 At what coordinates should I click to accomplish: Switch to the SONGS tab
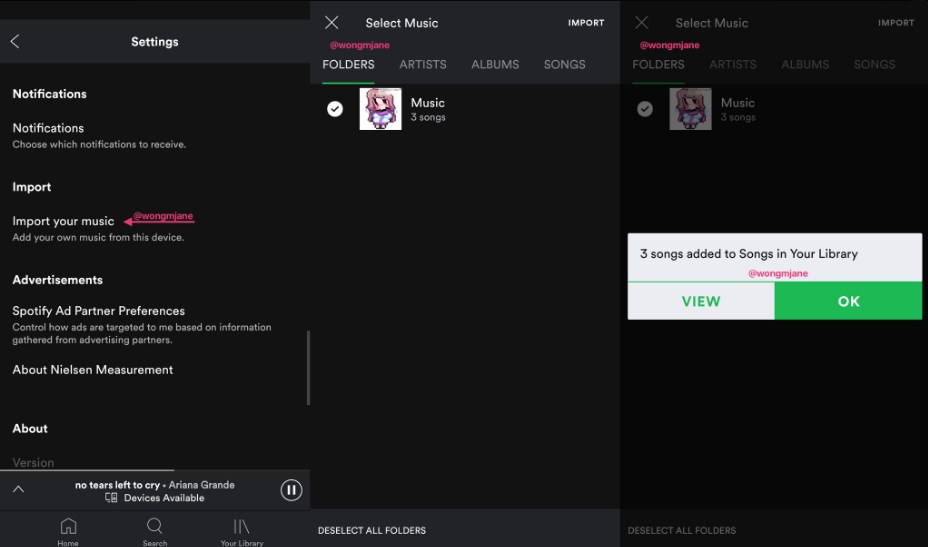(x=564, y=64)
